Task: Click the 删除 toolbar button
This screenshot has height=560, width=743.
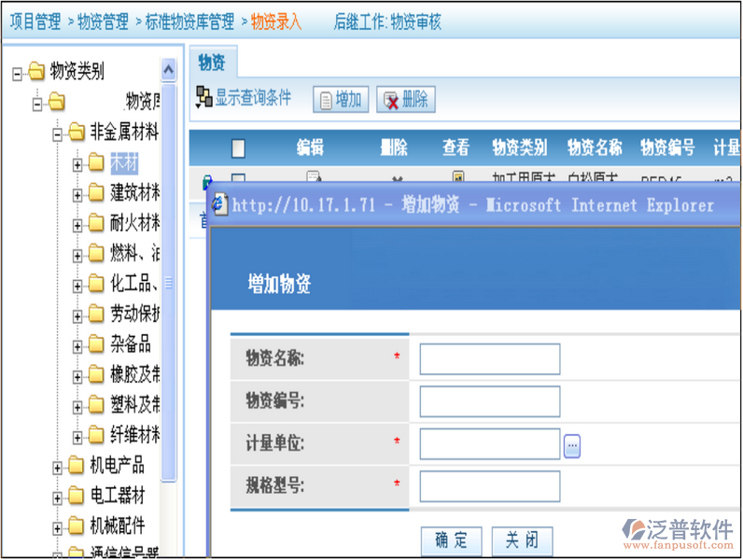Action: coord(406,100)
